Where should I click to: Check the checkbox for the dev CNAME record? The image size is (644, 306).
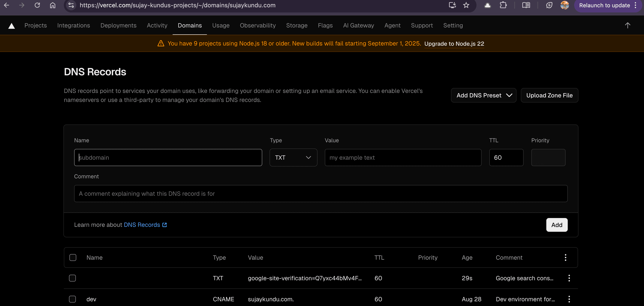[x=72, y=299]
